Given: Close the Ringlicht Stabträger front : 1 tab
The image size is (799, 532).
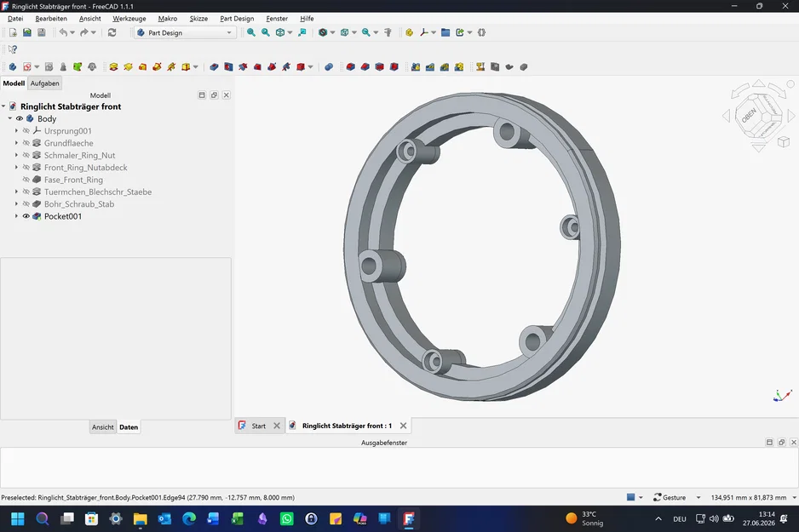Looking at the screenshot, I should pos(403,426).
